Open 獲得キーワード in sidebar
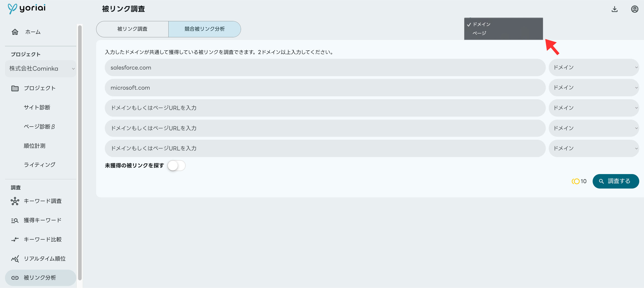The width and height of the screenshot is (644, 288). [43, 220]
